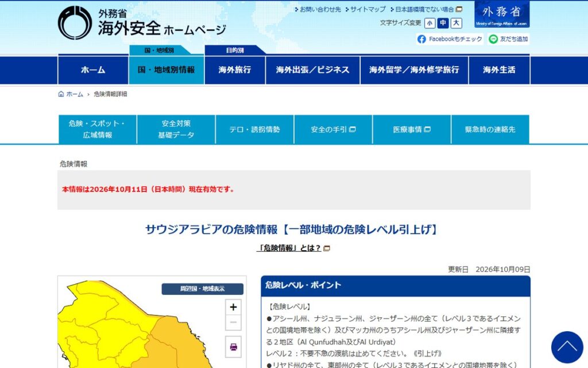This screenshot has width=588, height=368.
Task: Click the 目的別 small label tab
Action: [235, 51]
